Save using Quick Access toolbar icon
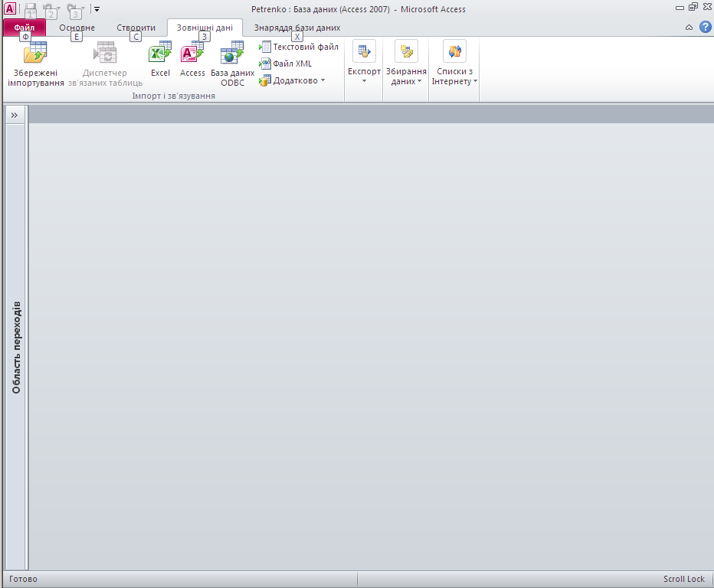Image resolution: width=714 pixels, height=588 pixels. [31, 8]
